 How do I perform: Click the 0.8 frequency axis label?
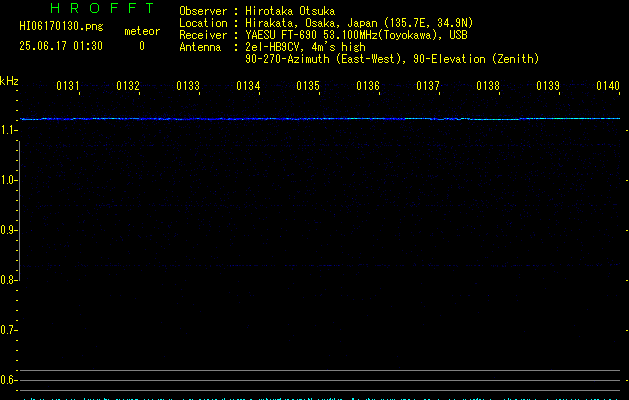[8, 280]
